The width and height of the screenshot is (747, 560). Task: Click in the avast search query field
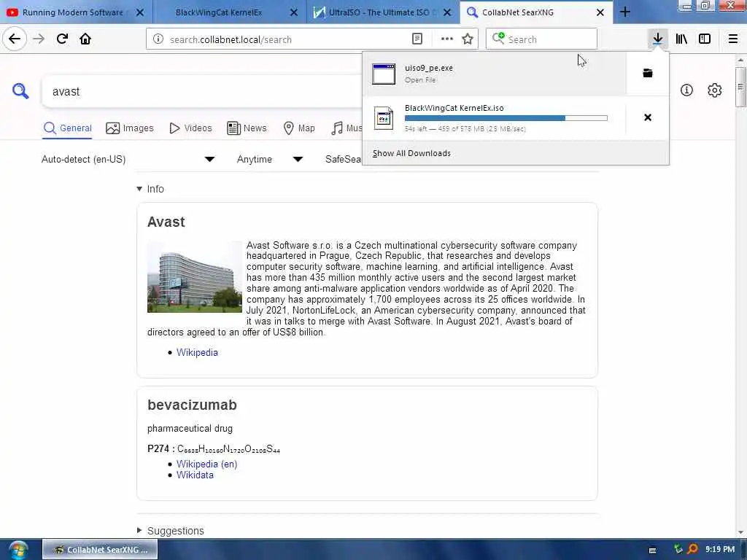[203, 91]
